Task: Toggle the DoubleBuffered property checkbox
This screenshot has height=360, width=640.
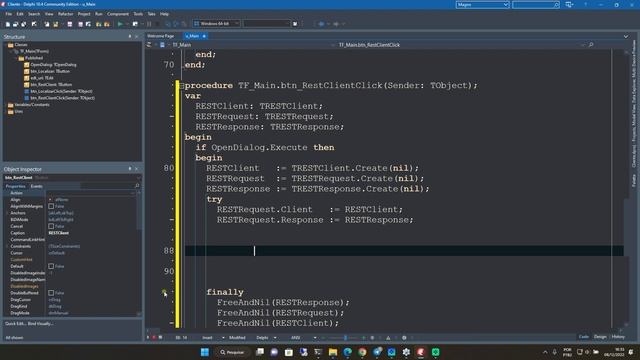Action: [51, 293]
